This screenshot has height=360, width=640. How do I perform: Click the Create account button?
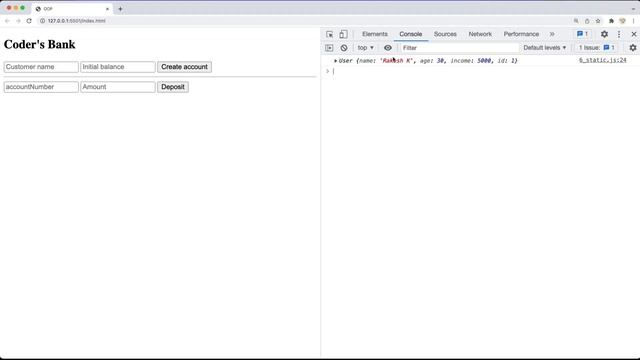click(184, 67)
